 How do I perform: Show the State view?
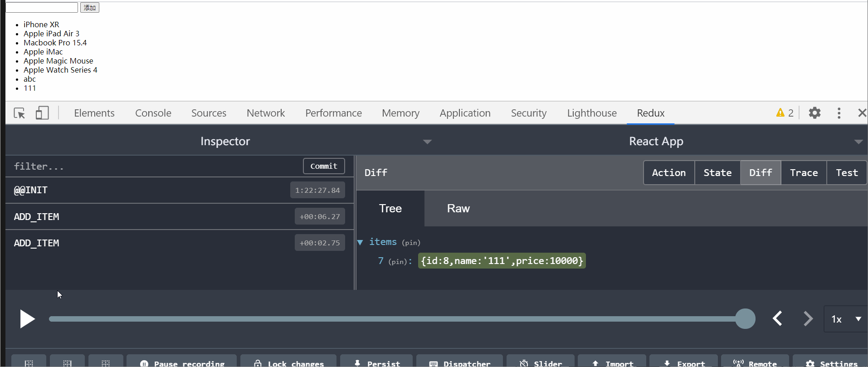tap(717, 173)
